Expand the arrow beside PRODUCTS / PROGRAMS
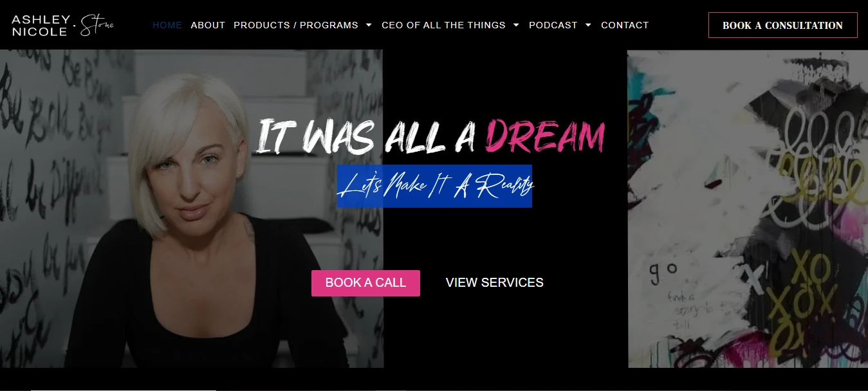This screenshot has width=868, height=391. [369, 25]
